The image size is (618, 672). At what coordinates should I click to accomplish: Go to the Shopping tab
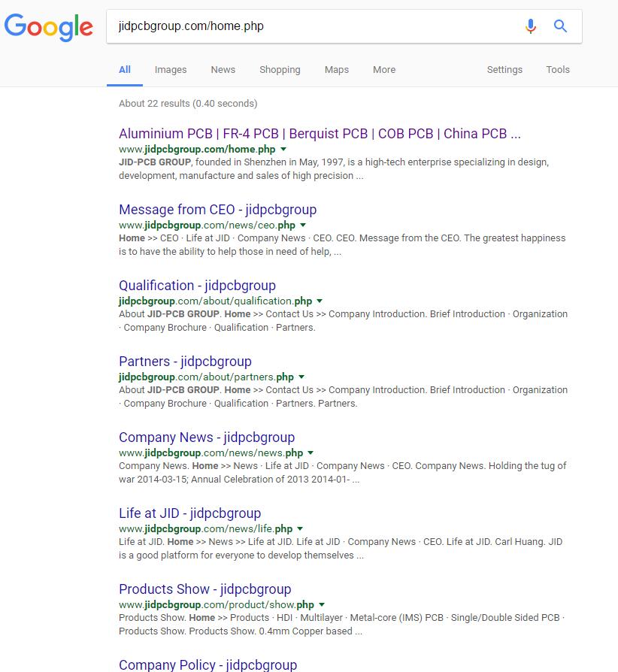(280, 69)
